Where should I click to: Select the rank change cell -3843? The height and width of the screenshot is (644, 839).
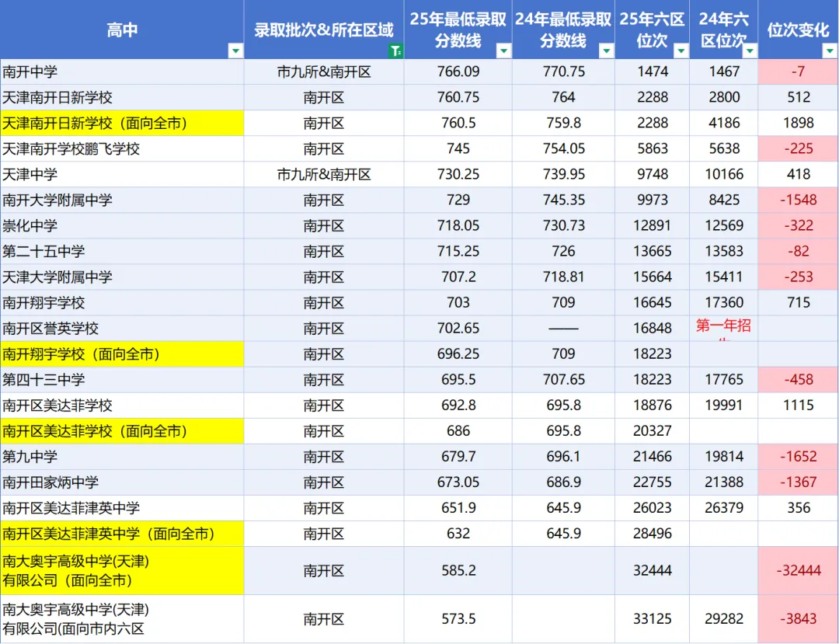pos(799,619)
